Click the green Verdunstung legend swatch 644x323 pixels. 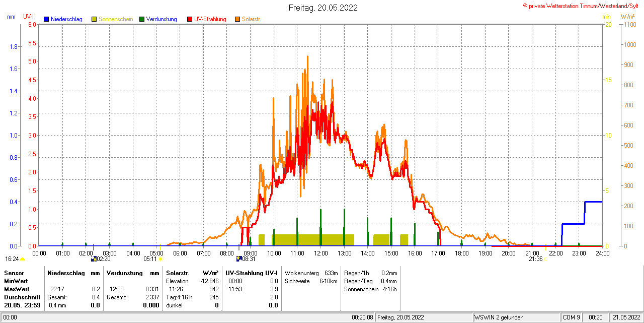coord(142,19)
